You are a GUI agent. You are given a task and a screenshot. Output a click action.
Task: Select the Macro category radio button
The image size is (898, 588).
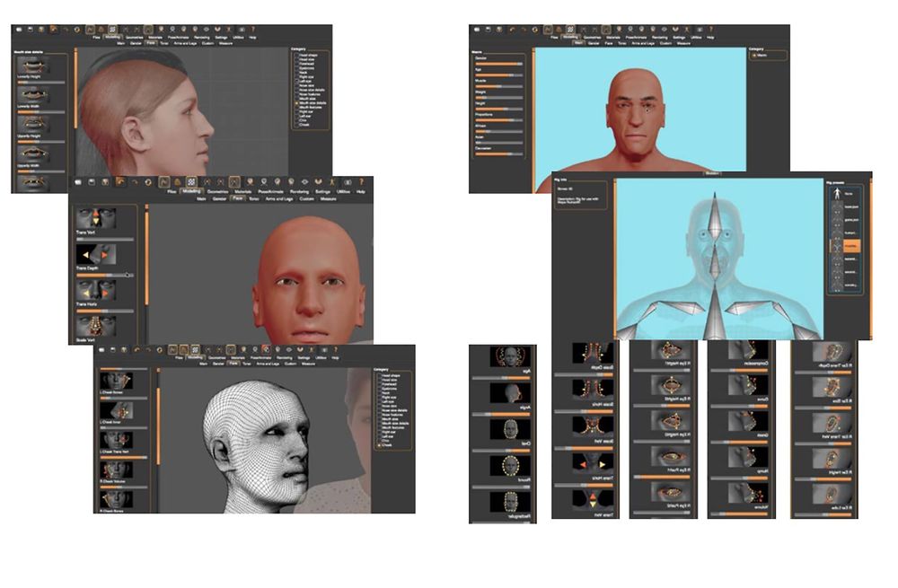(x=753, y=56)
